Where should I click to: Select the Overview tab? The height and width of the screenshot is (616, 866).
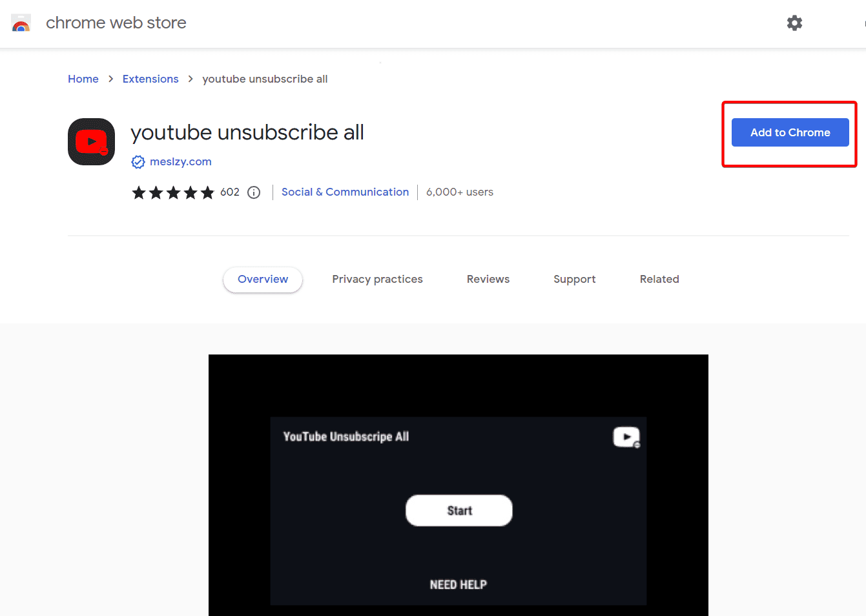tap(263, 279)
